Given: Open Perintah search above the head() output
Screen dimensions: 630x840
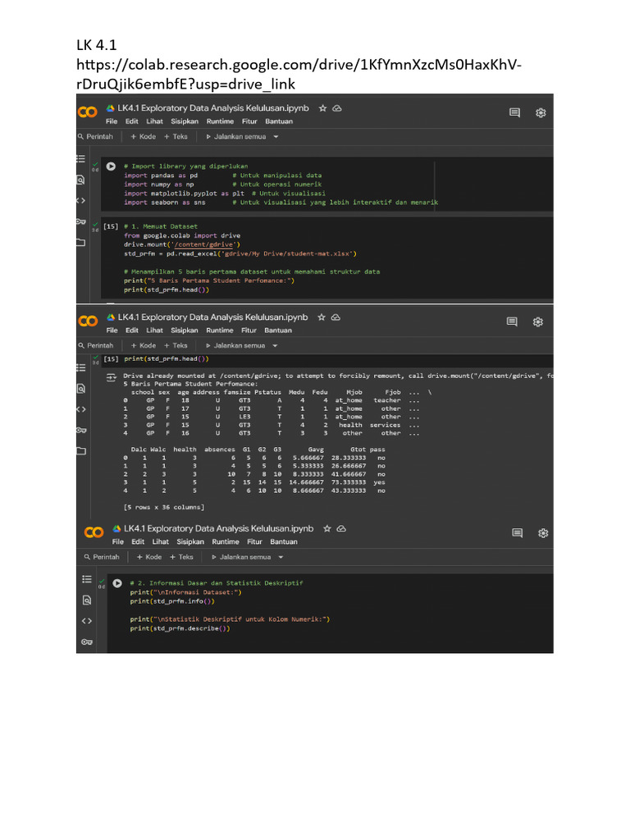Looking at the screenshot, I should (96, 345).
